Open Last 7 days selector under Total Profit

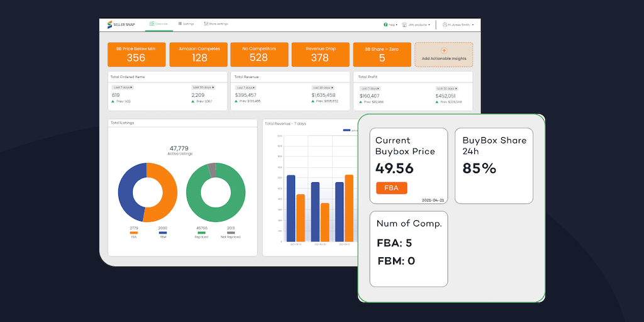pyautogui.click(x=370, y=88)
